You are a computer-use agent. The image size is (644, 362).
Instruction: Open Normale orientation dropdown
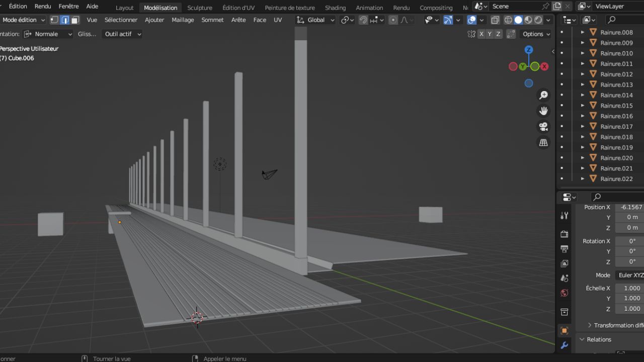coord(48,34)
